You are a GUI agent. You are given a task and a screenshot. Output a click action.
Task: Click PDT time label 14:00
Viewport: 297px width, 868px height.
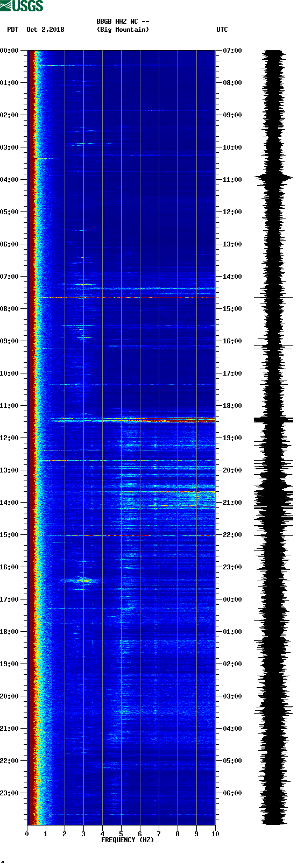tap(9, 503)
